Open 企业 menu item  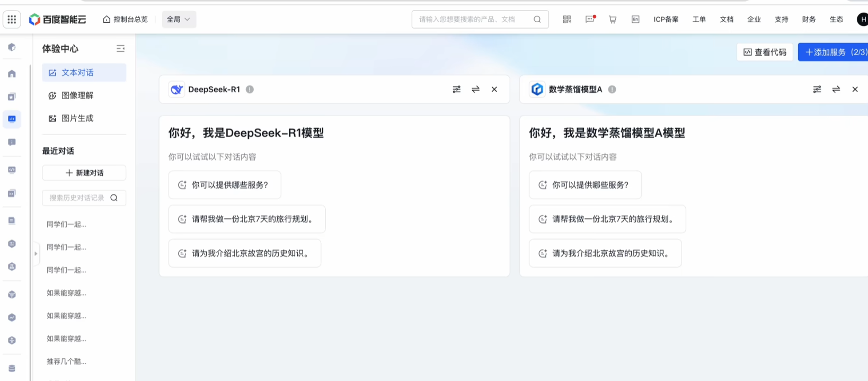[754, 20]
